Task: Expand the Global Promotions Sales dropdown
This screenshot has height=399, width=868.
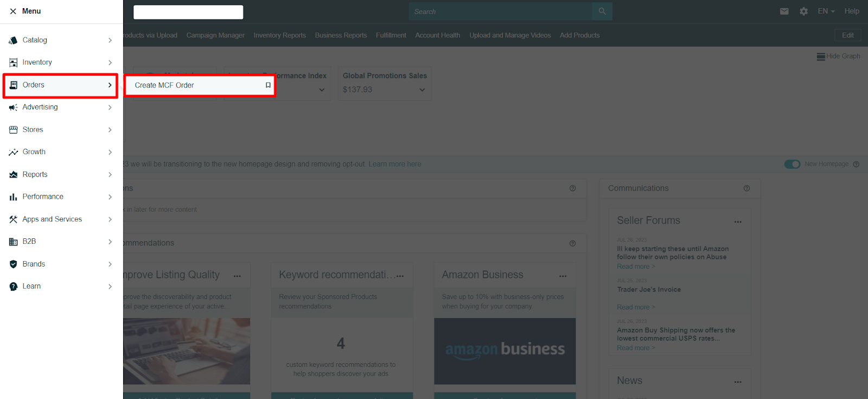Action: [422, 90]
